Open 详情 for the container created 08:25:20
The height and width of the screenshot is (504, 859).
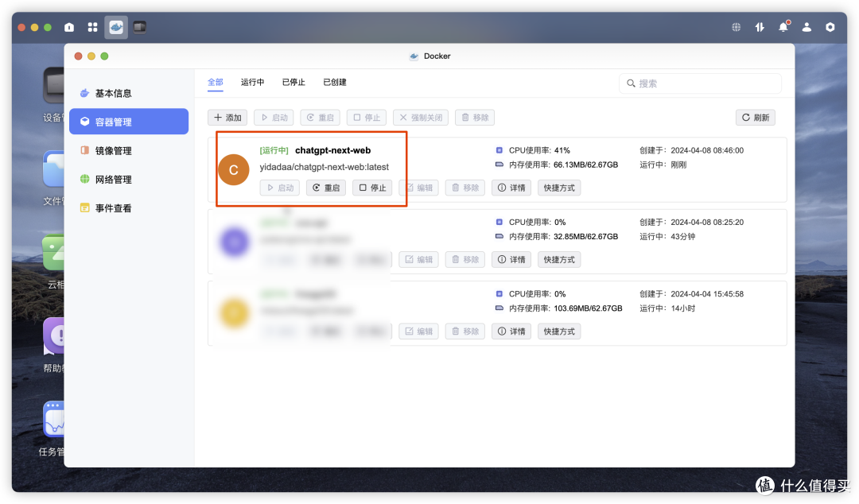(x=511, y=260)
